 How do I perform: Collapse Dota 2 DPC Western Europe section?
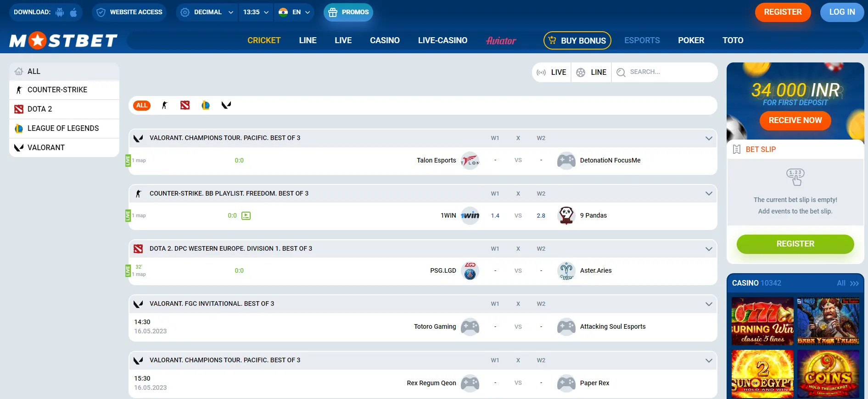[709, 249]
